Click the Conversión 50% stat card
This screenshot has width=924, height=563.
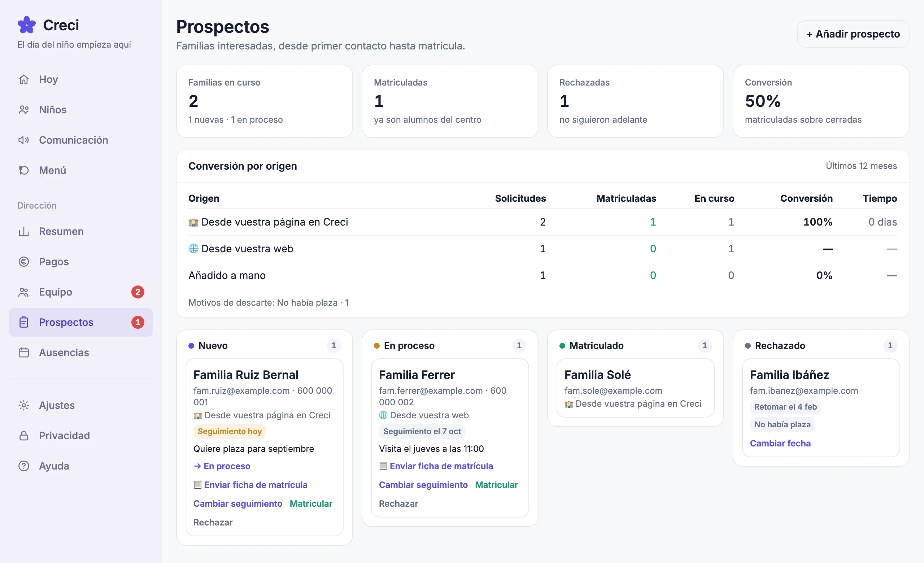821,101
